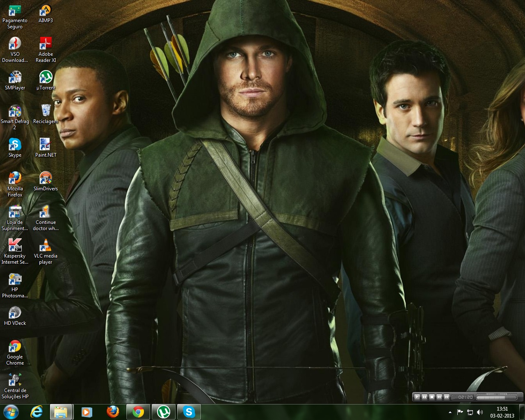Open the volume control in tray

[x=480, y=412]
